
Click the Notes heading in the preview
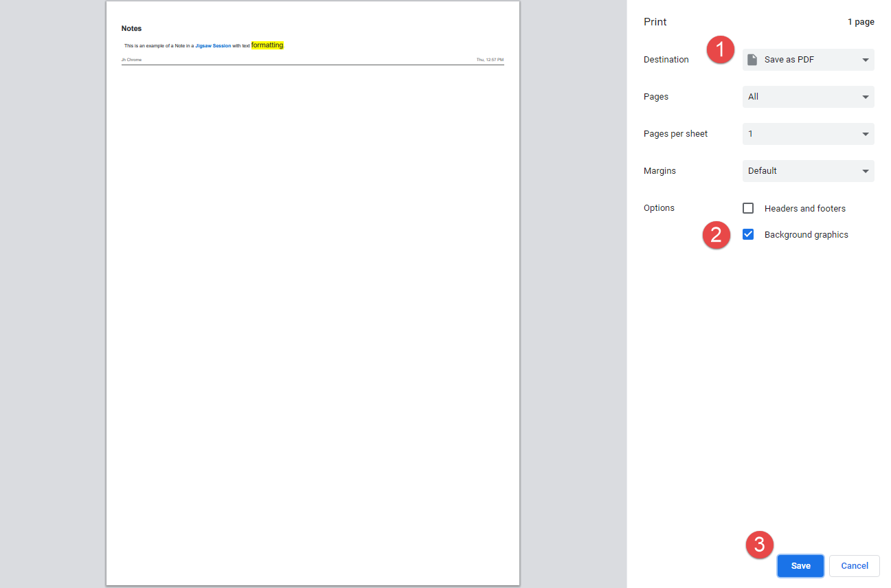click(x=131, y=29)
